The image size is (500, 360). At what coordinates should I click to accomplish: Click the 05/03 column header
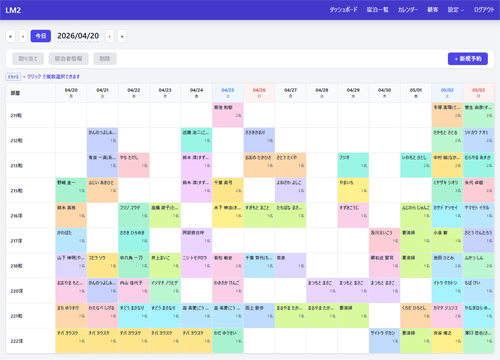click(x=478, y=93)
